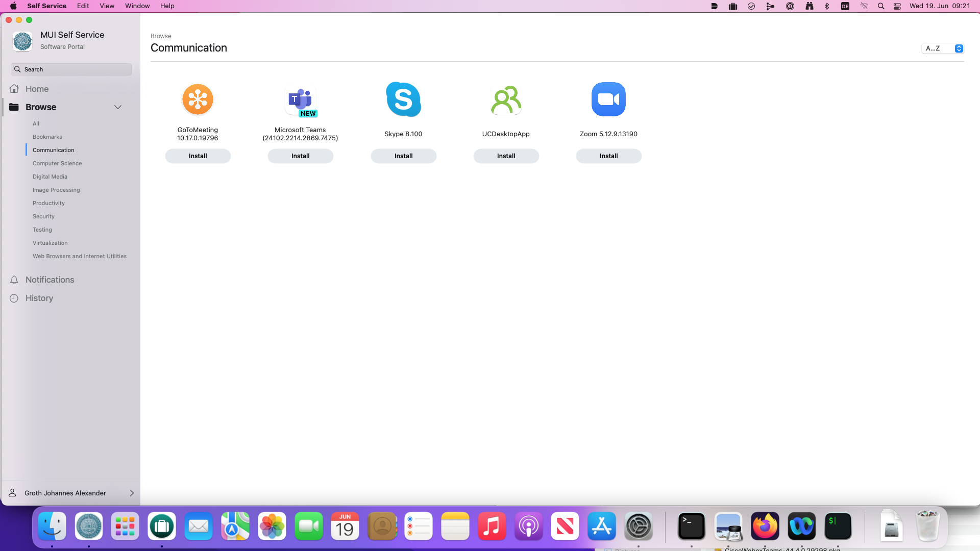Open Finder from the Dock
The width and height of the screenshot is (980, 551).
(52, 526)
